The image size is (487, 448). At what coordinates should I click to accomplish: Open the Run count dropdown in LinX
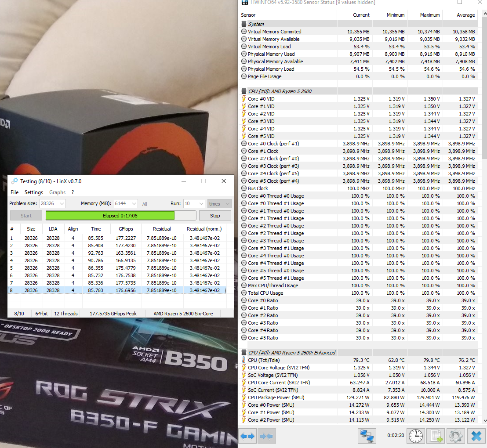(201, 204)
